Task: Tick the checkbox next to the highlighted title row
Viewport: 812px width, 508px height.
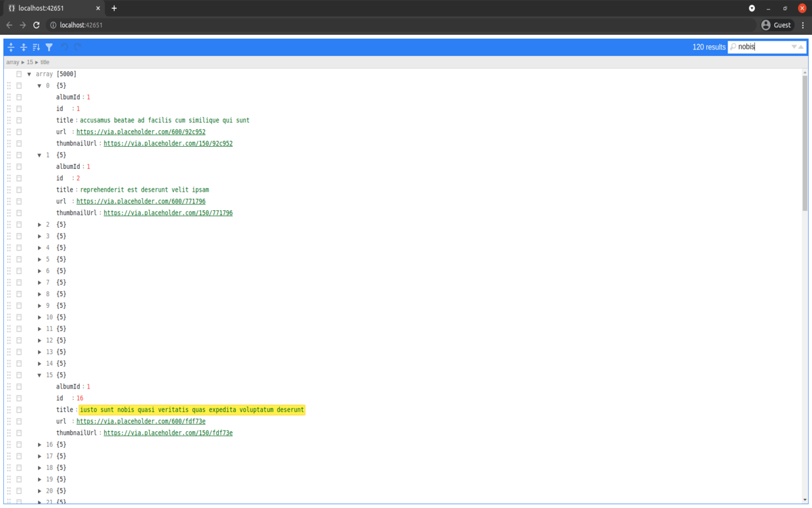Action: pos(18,410)
